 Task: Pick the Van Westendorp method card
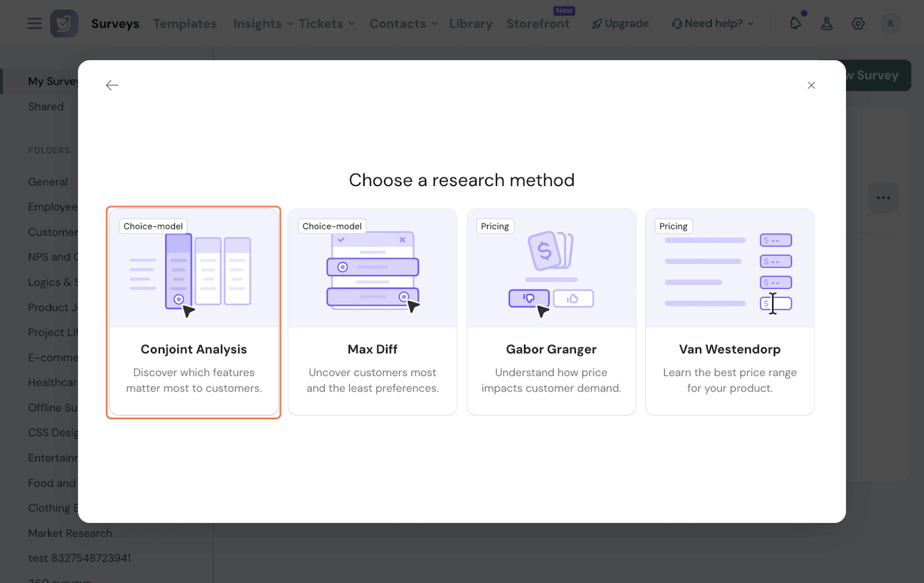[729, 312]
